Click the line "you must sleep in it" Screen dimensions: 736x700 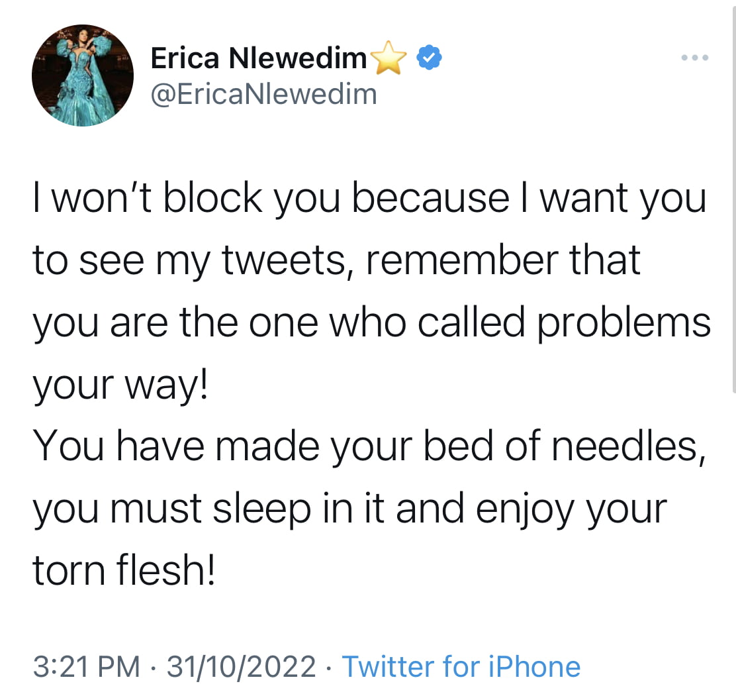(209, 509)
